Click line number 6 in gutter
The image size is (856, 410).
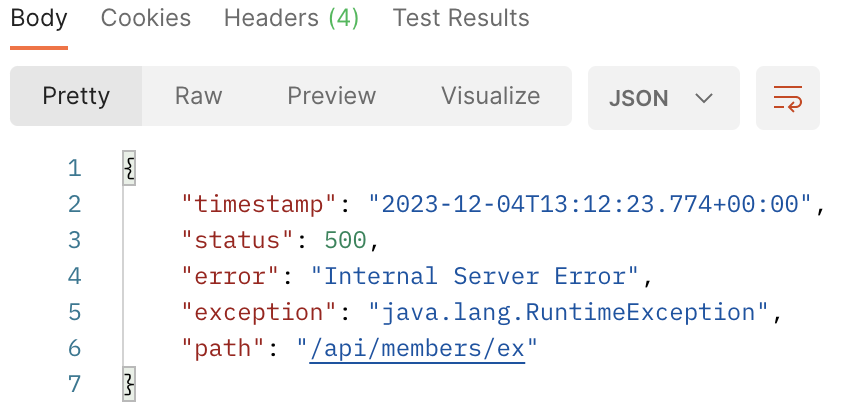(75, 348)
